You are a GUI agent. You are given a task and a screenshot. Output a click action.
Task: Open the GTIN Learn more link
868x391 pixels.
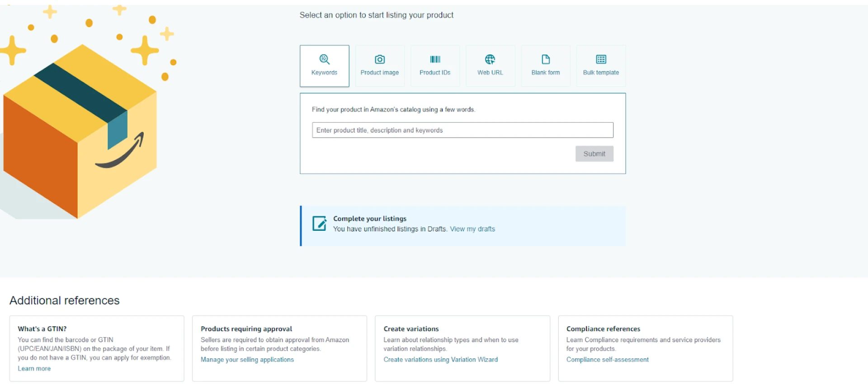[34, 368]
